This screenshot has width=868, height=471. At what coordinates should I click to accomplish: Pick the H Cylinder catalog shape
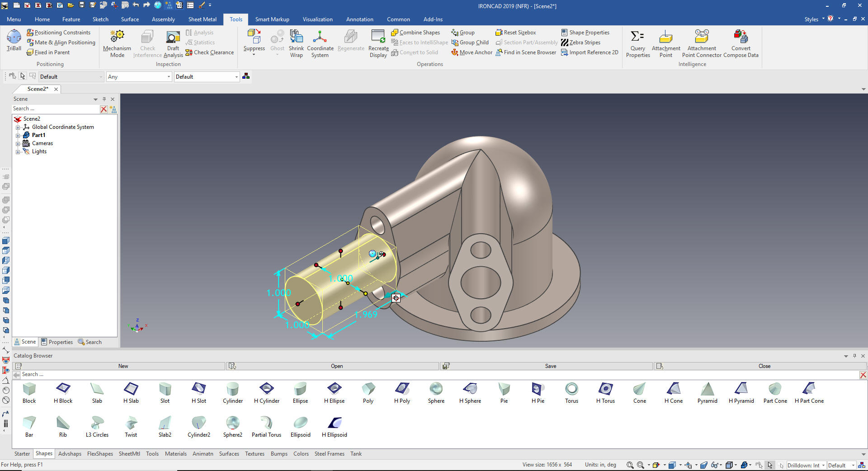coord(267,393)
